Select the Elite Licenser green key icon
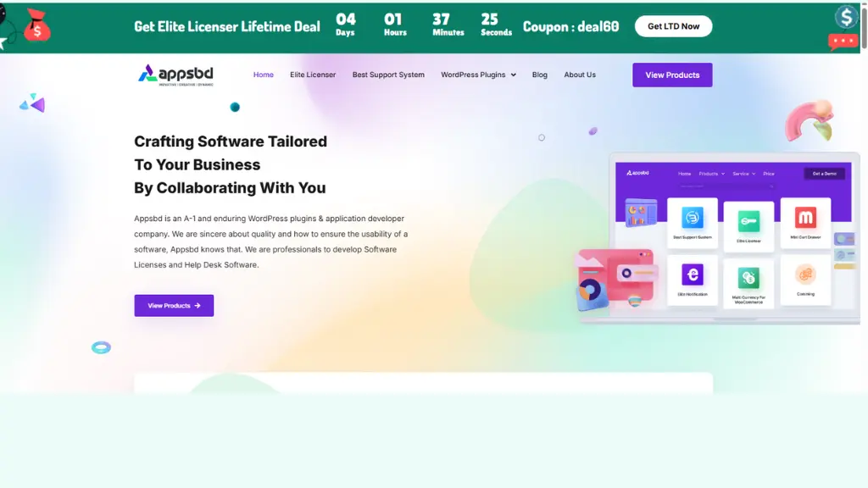Image resolution: width=868 pixels, height=488 pixels. pos(748,221)
